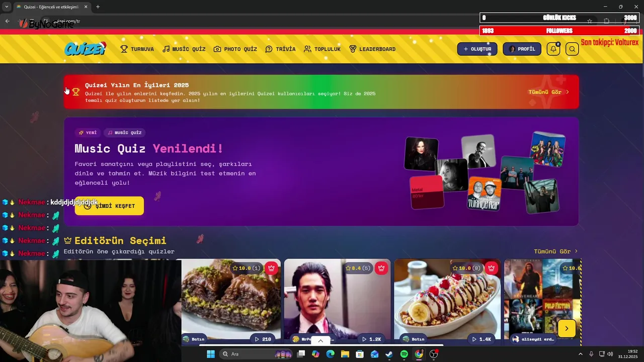The width and height of the screenshot is (644, 362).
Task: Click the 8.4 (5) star rating badge
Action: [x=357, y=268]
